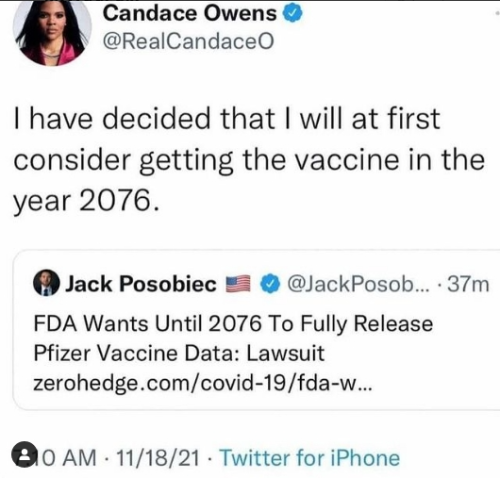The height and width of the screenshot is (478, 500).
Task: Click the 11/18/21 date stamp
Action: pos(158,457)
